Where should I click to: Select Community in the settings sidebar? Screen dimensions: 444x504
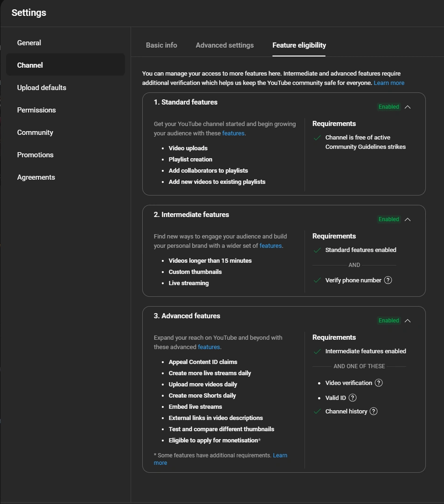click(x=35, y=133)
